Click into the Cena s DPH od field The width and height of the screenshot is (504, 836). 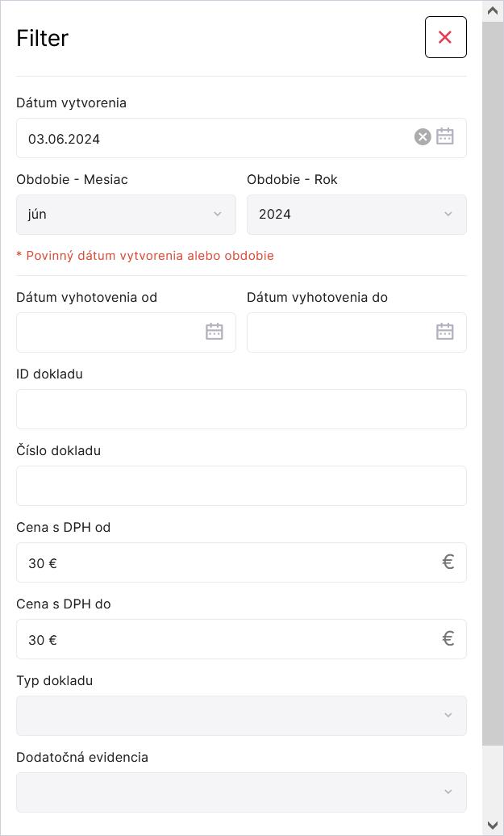[x=226, y=562]
